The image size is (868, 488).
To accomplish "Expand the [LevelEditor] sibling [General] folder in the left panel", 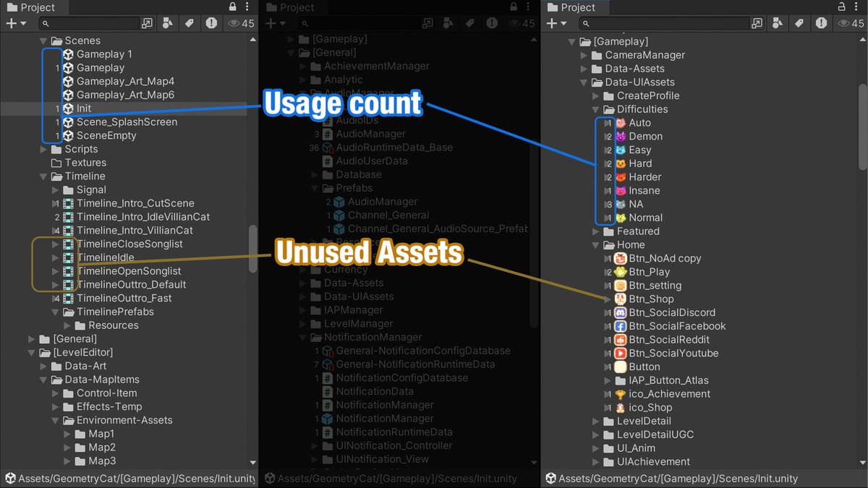I will click(x=32, y=339).
